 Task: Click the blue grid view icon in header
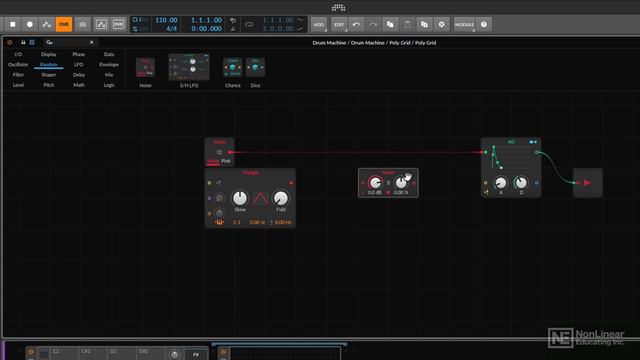tap(32, 42)
